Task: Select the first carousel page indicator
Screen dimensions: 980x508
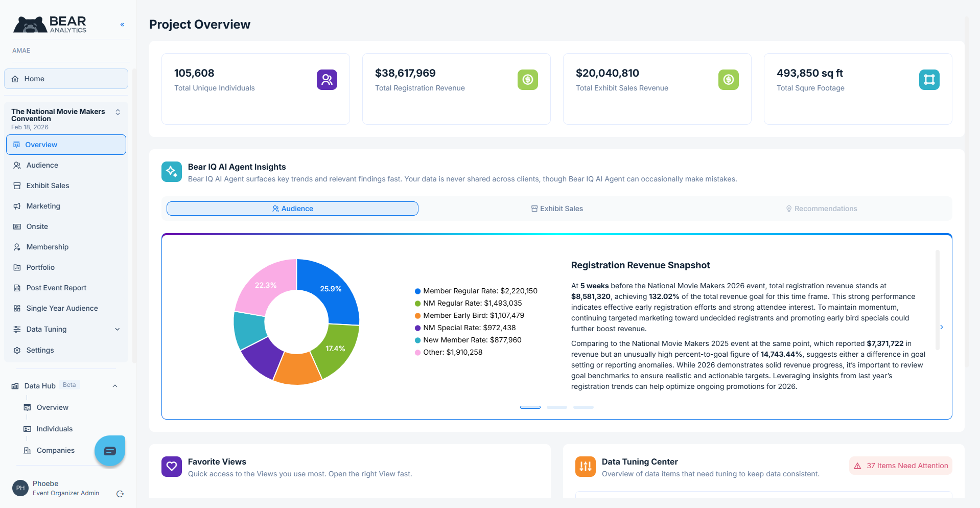Action: coord(530,407)
